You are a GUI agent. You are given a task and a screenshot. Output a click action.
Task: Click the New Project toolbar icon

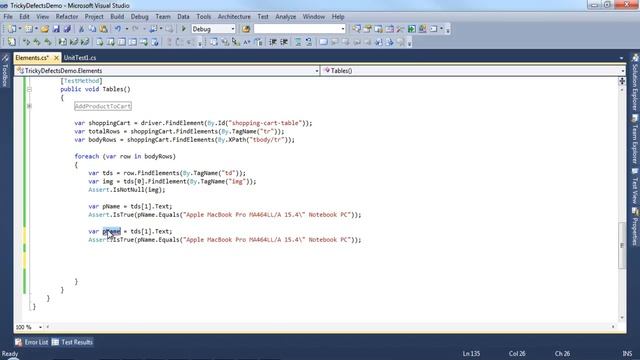12,29
